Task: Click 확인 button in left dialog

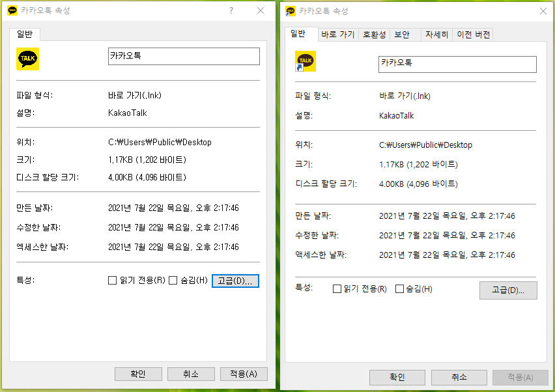Action: 138,374
